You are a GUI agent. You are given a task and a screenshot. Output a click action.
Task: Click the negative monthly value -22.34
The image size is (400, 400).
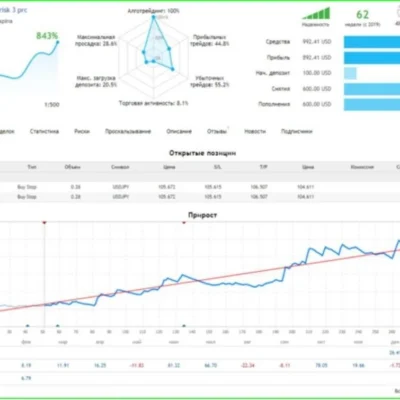248,365
